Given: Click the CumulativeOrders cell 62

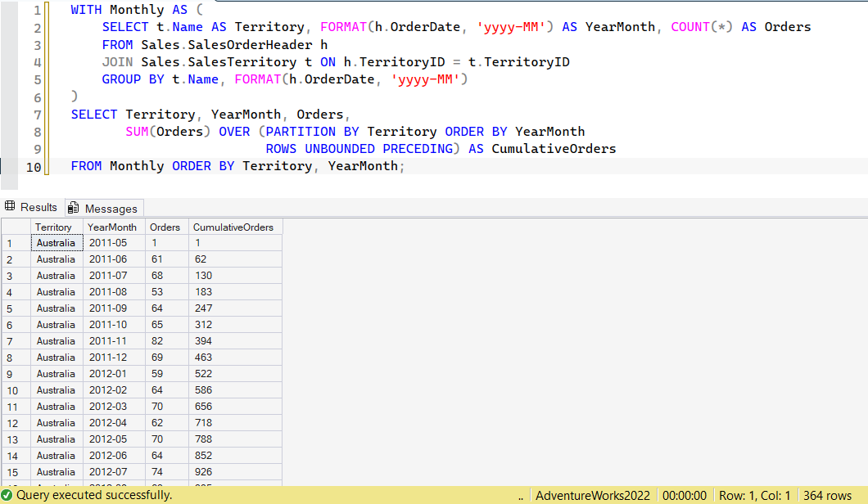Looking at the screenshot, I should click(235, 259).
